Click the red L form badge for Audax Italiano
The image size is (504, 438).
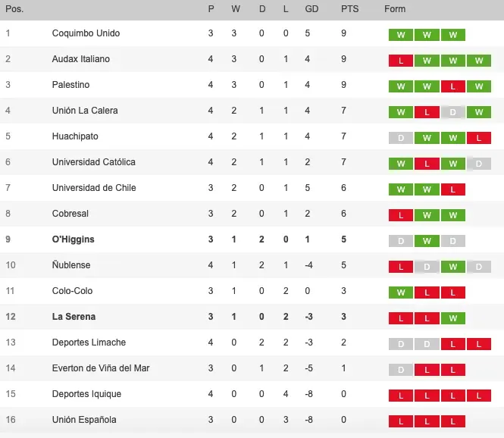tap(401, 61)
